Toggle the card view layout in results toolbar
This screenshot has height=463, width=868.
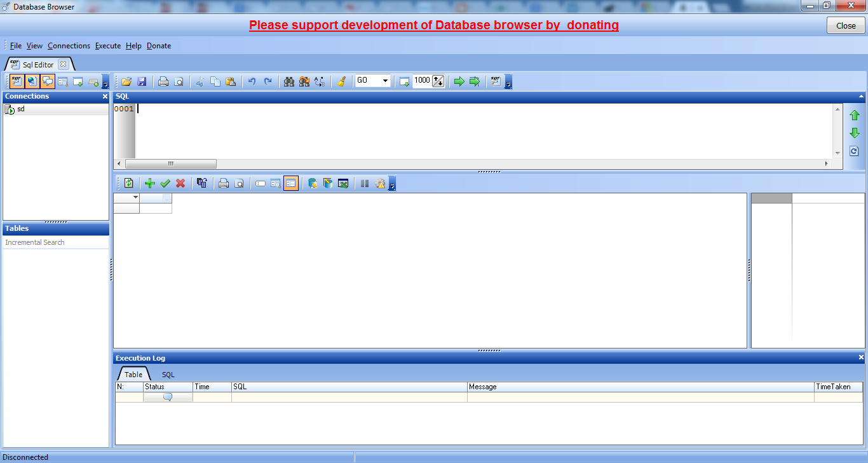coord(291,183)
